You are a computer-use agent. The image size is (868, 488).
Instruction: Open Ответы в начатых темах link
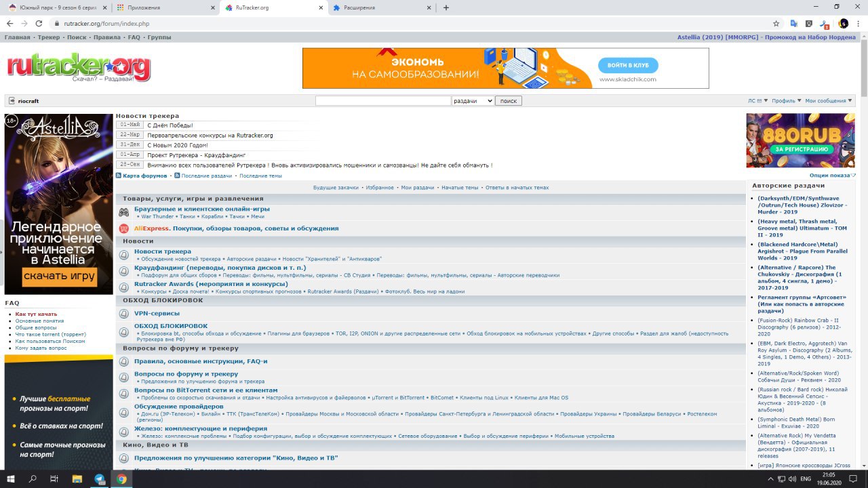pos(517,188)
